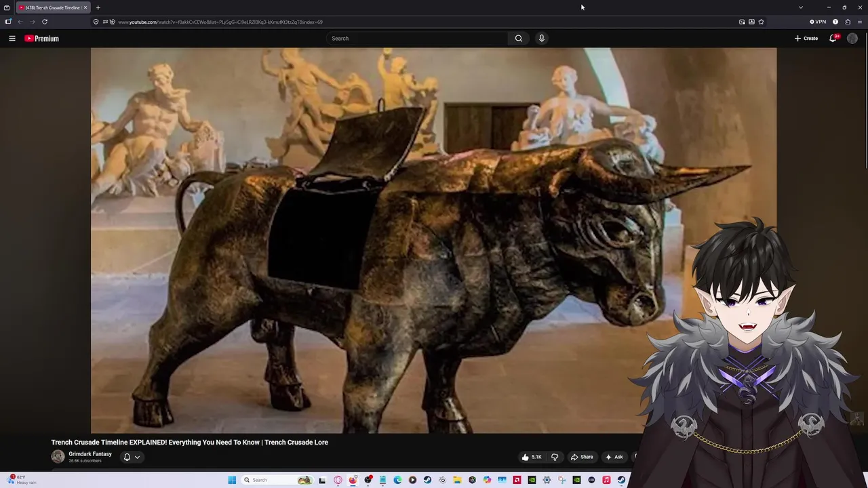Click the Windows taskbar search box
Screen dimensions: 868x488
click(277, 480)
